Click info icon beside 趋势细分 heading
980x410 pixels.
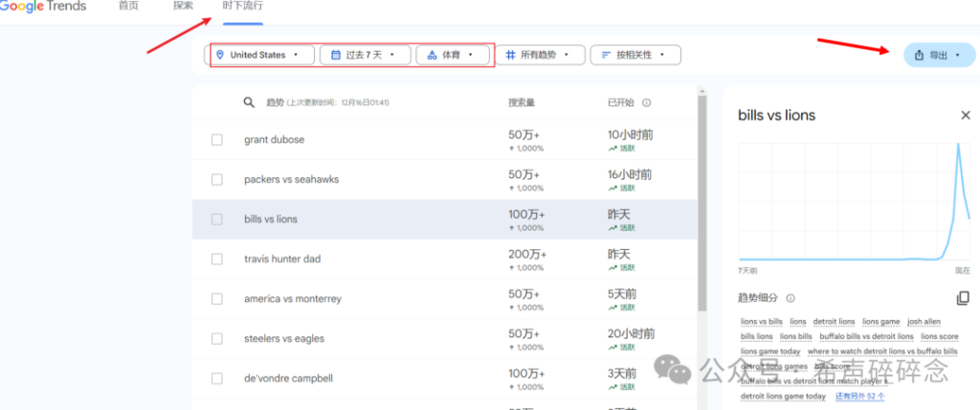791,299
